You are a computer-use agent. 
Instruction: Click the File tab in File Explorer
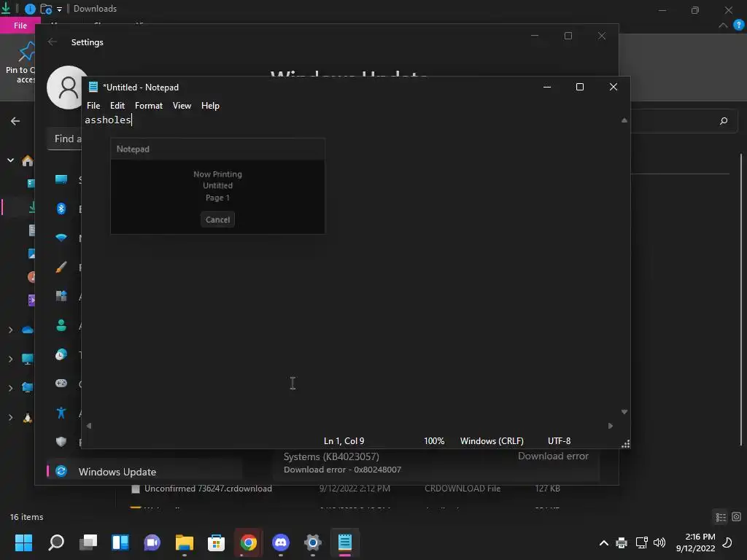point(20,26)
